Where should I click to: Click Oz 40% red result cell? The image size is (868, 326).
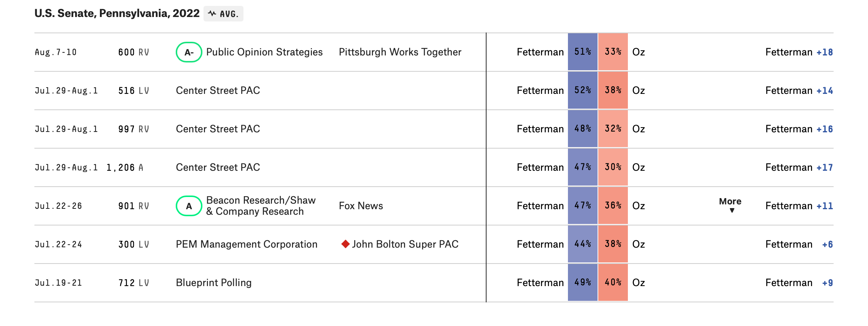[613, 282]
